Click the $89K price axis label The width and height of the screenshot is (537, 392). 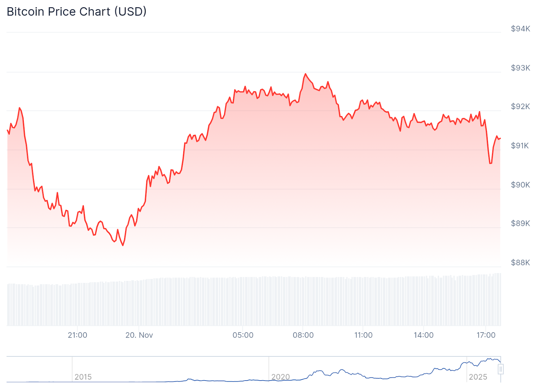520,224
